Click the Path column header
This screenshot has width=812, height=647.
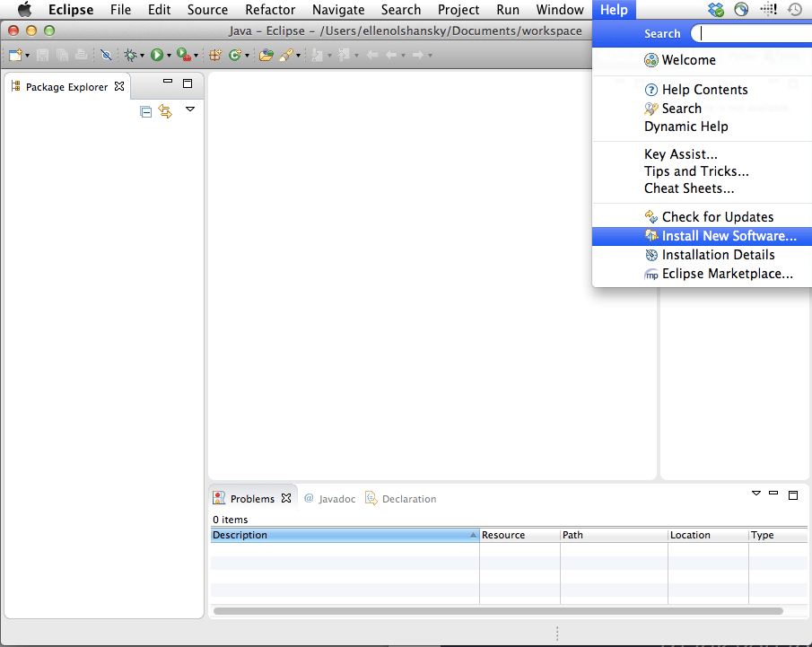point(615,535)
